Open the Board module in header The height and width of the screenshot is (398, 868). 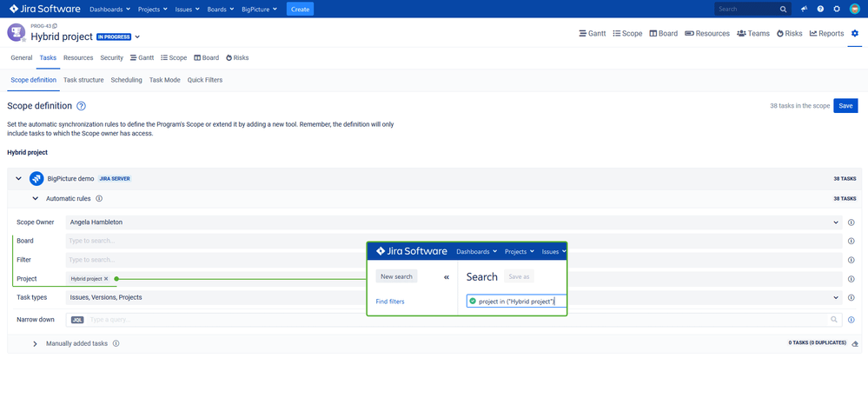664,33
